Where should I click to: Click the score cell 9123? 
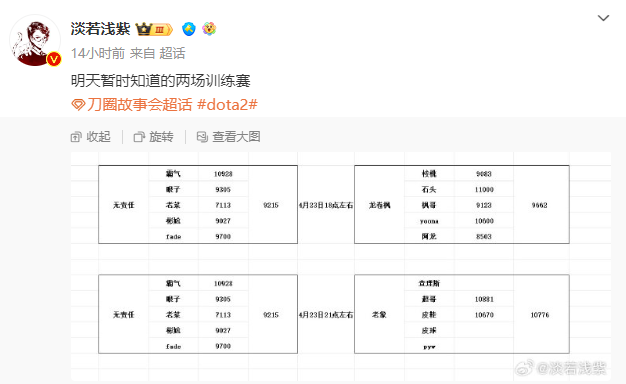coord(484,205)
